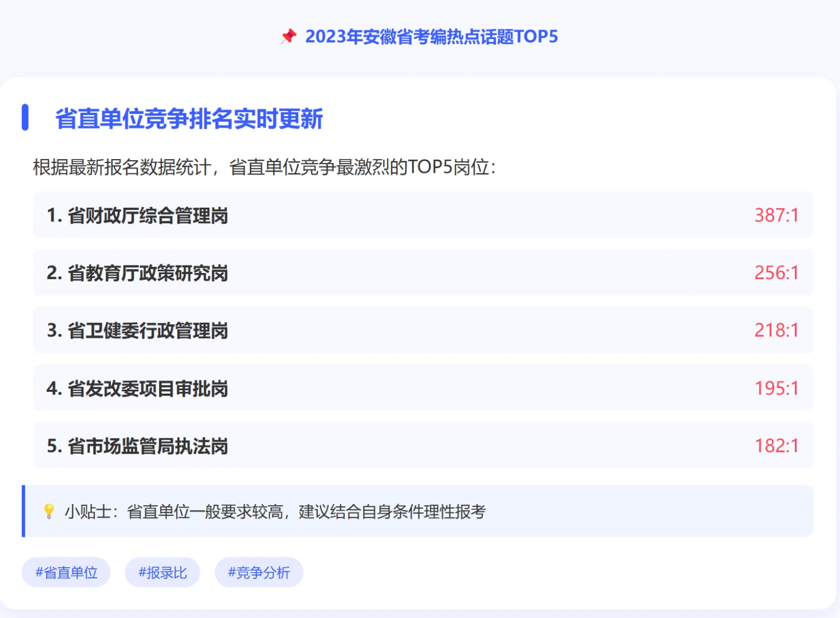840x618 pixels.
Task: Click the 387:1 ratio value
Action: [777, 215]
